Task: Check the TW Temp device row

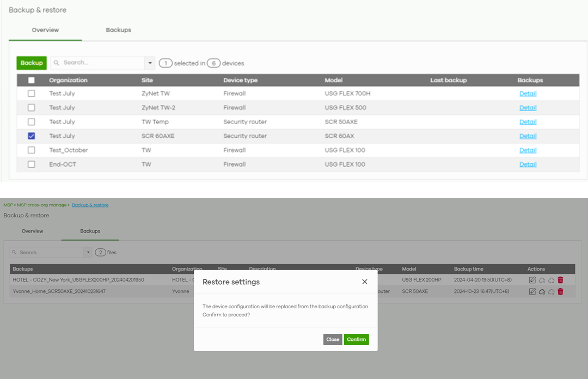Action: [32, 122]
